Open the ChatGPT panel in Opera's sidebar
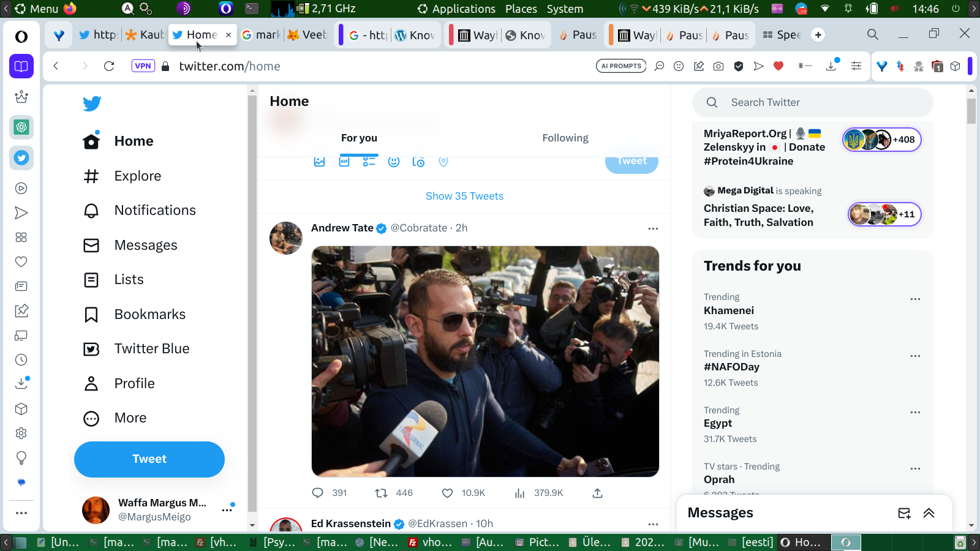The image size is (980, 551). [x=21, y=127]
